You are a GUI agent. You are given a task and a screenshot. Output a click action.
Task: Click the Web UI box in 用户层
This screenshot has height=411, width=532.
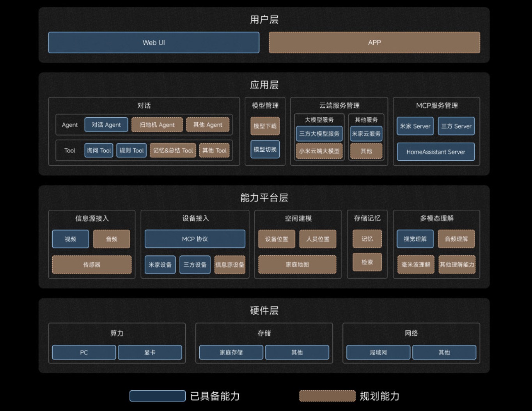pos(154,43)
